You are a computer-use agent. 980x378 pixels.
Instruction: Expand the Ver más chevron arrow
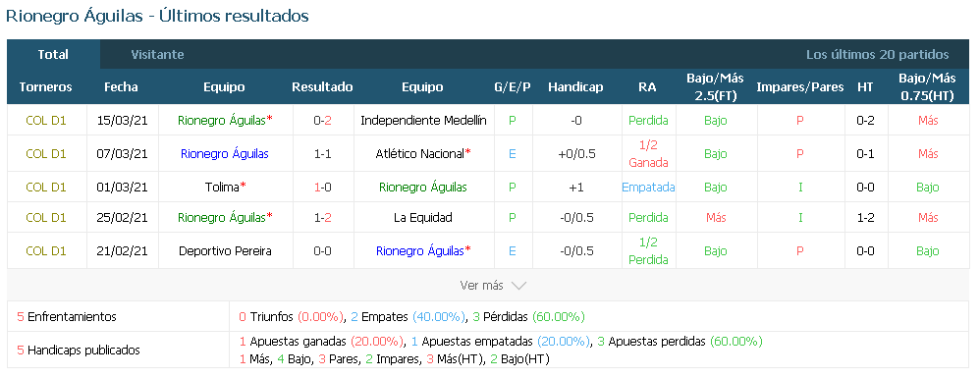click(518, 286)
